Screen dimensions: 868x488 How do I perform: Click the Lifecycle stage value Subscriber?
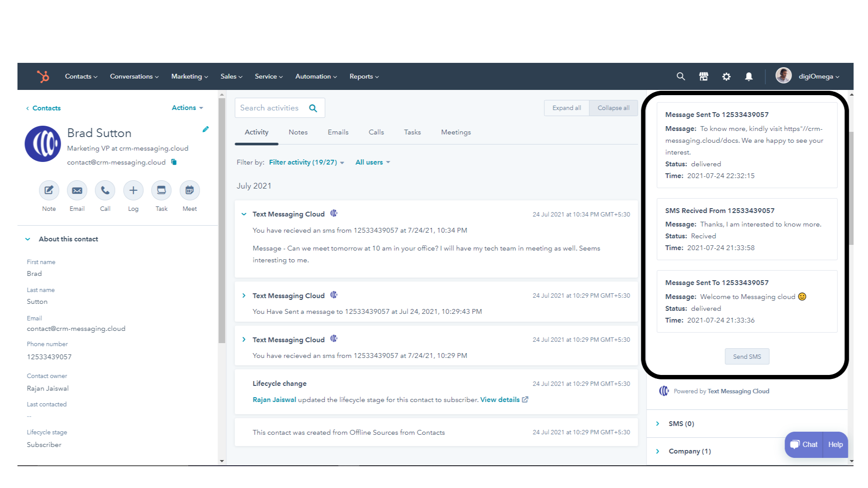[x=44, y=445]
